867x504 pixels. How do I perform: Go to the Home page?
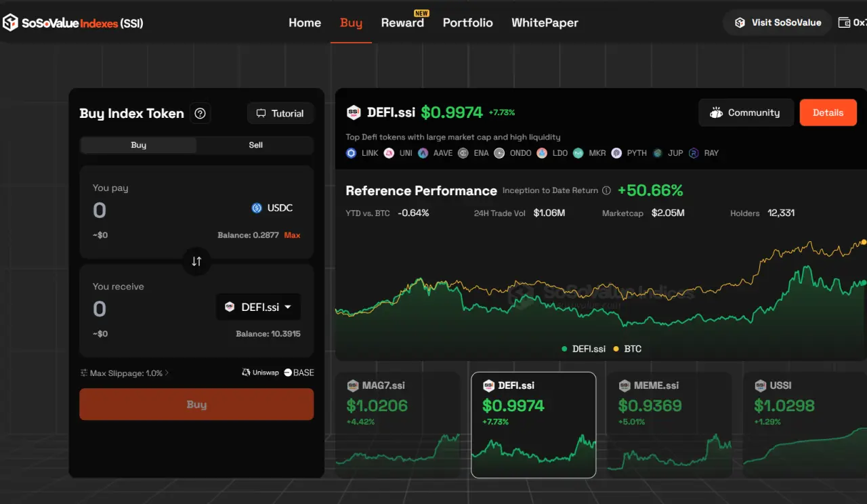[x=305, y=22]
